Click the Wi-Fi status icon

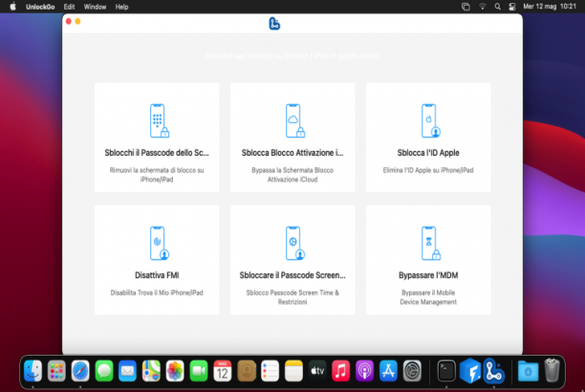pos(482,7)
